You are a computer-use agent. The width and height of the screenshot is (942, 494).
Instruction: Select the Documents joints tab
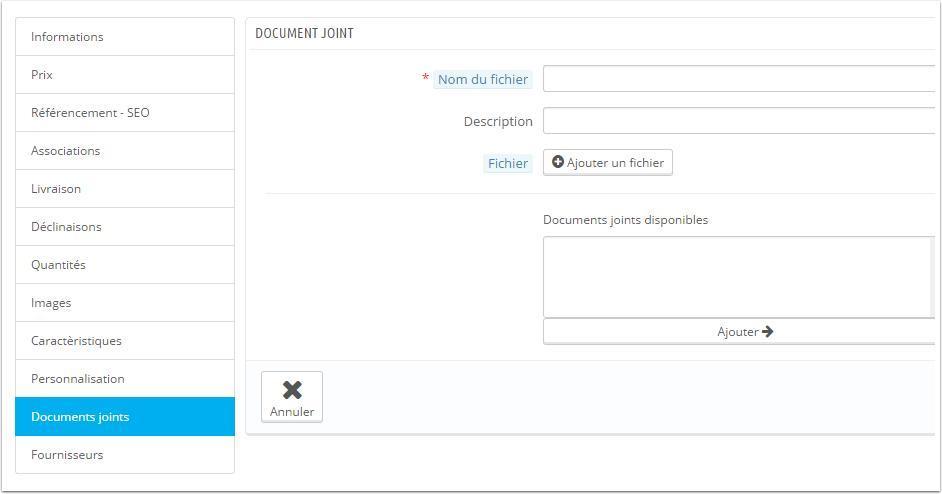(x=125, y=416)
